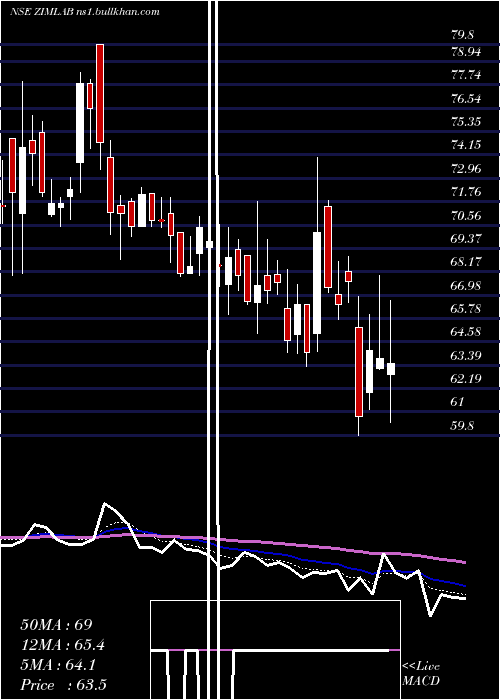Click the 65.78 price axis label

click(466, 309)
